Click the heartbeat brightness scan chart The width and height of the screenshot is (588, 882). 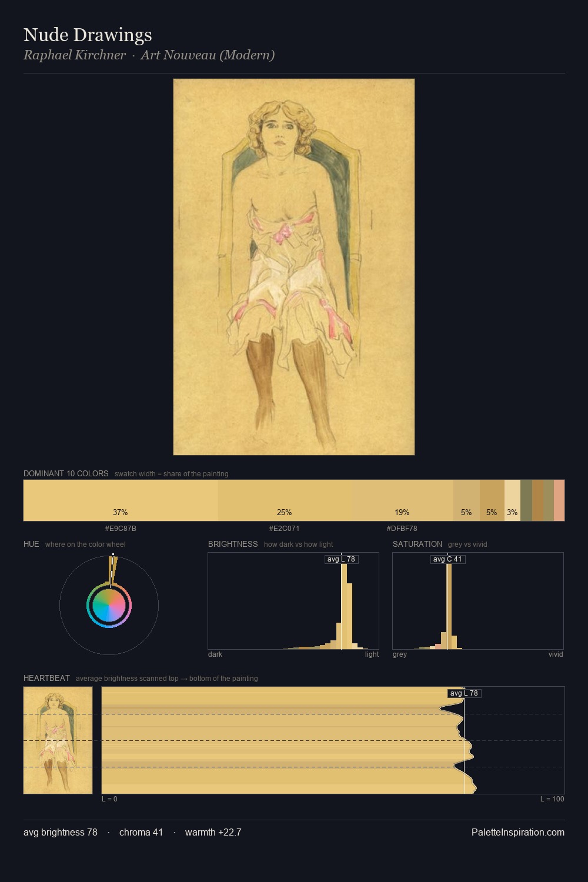tap(333, 740)
